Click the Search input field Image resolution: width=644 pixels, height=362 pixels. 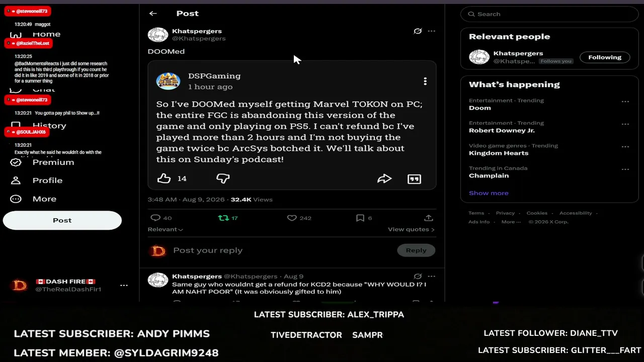tap(549, 14)
